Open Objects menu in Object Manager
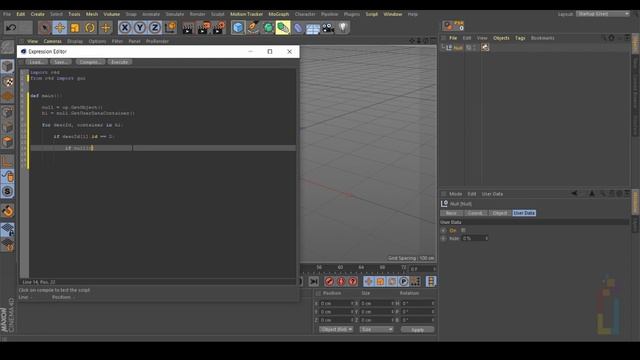The width and height of the screenshot is (640, 360). coord(501,38)
